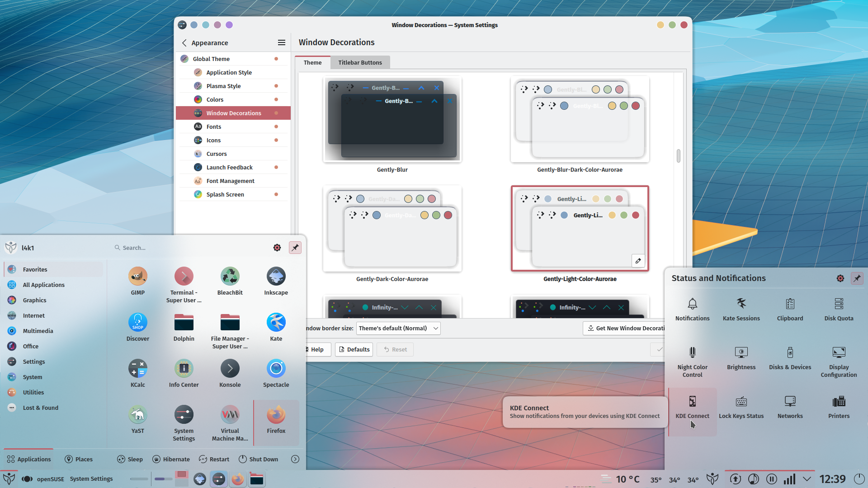Open Virtual Machine Manager from favorites
The height and width of the screenshot is (488, 868).
pos(230,423)
